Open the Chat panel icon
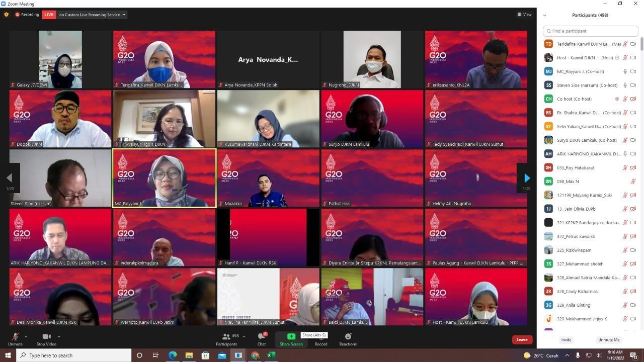 pyautogui.click(x=262, y=336)
